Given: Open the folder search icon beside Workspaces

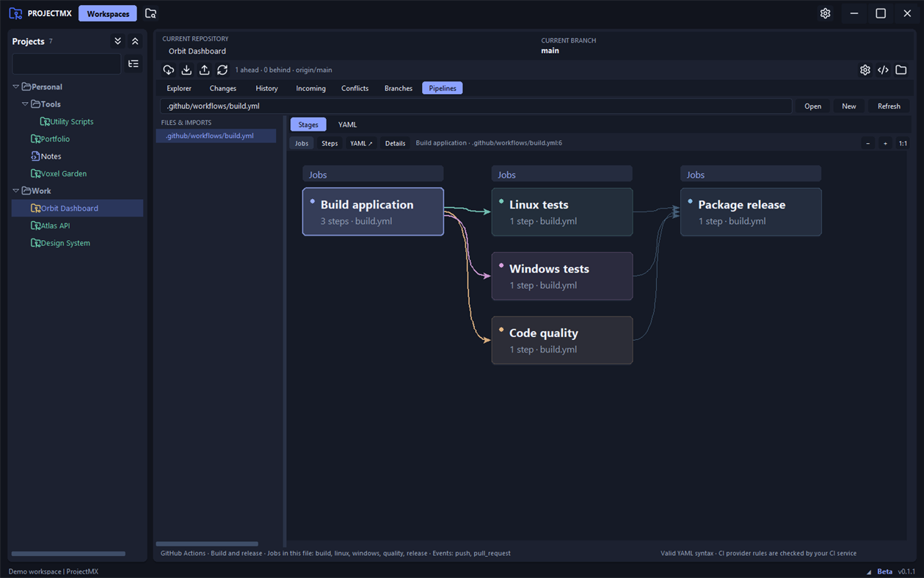Looking at the screenshot, I should (150, 13).
